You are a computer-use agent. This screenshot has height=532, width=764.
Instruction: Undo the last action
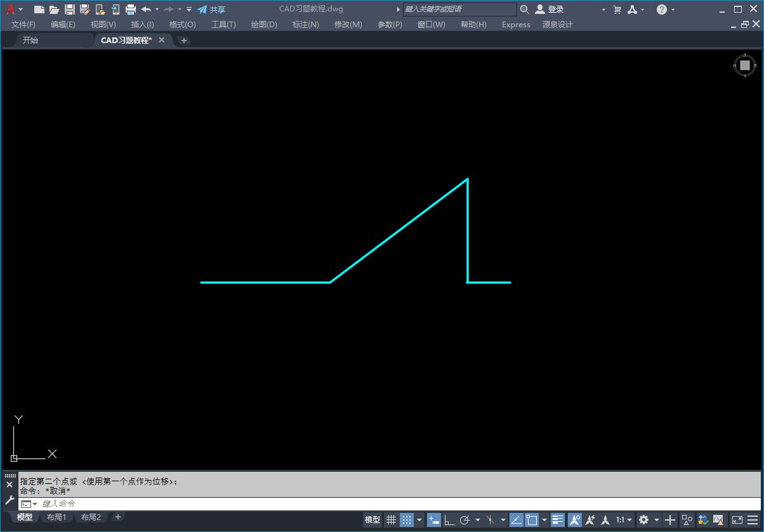[x=145, y=10]
